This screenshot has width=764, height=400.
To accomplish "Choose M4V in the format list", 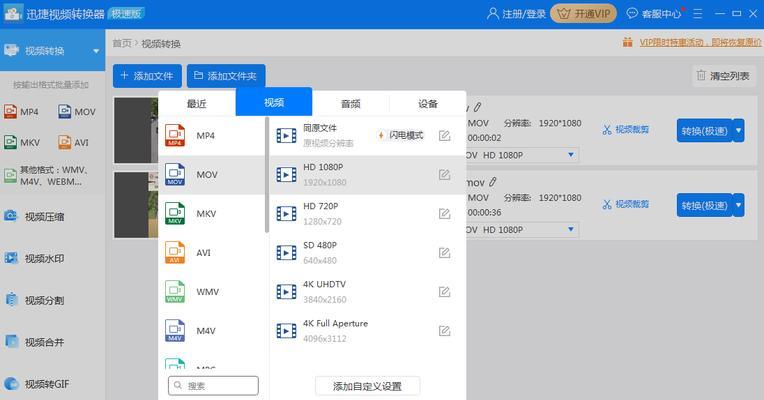I will point(212,330).
